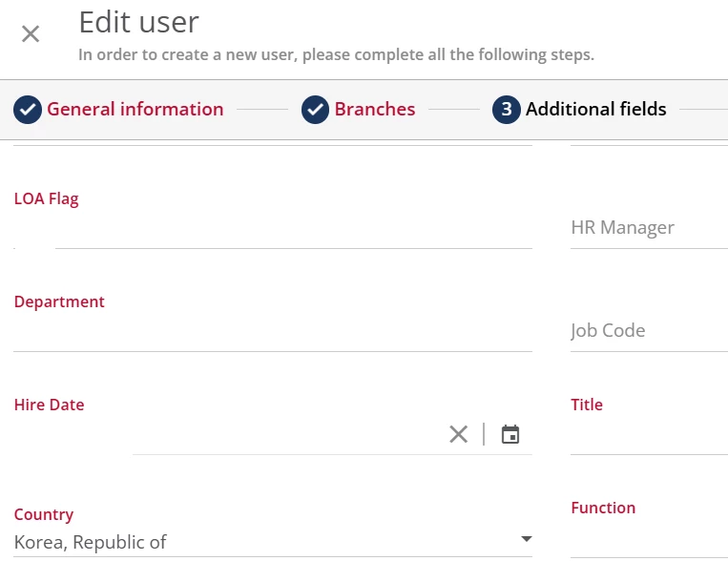728x582 pixels.
Task: Click the step 3 number circle
Action: click(507, 110)
